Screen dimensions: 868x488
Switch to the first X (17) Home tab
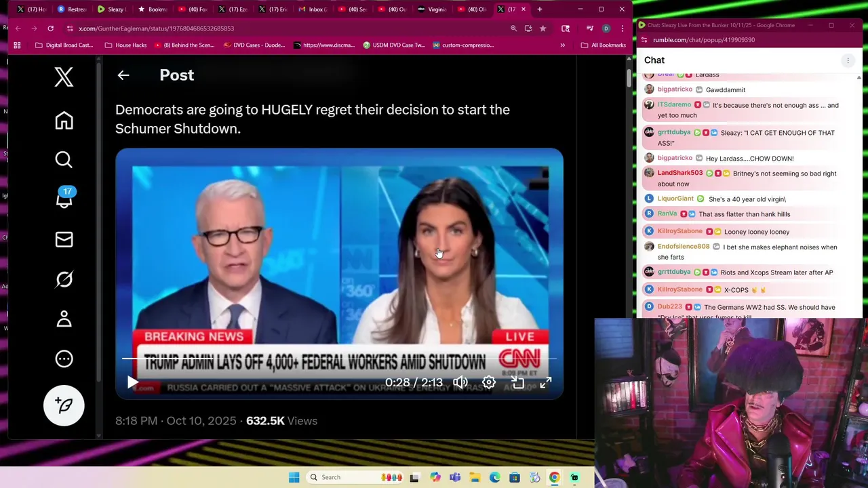click(32, 9)
